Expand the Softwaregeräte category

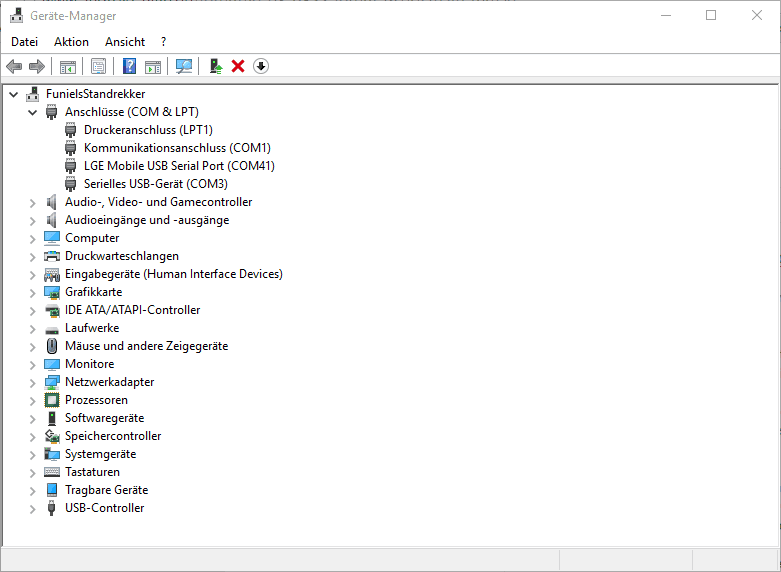33,419
